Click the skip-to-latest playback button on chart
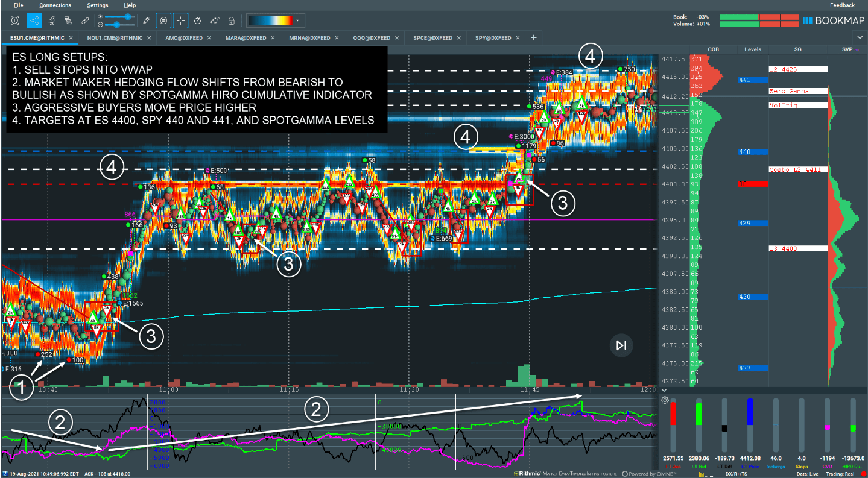 [621, 345]
